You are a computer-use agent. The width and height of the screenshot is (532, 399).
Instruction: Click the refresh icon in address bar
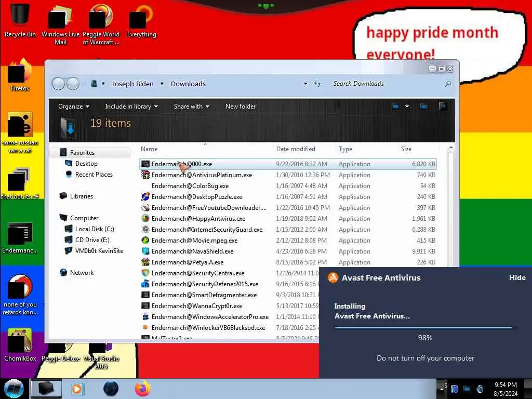(317, 84)
